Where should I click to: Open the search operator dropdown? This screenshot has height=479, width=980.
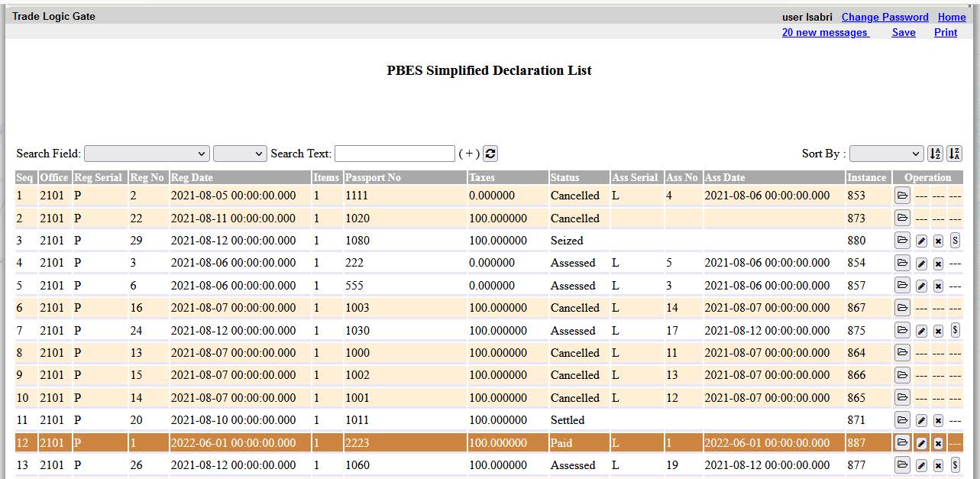point(240,154)
